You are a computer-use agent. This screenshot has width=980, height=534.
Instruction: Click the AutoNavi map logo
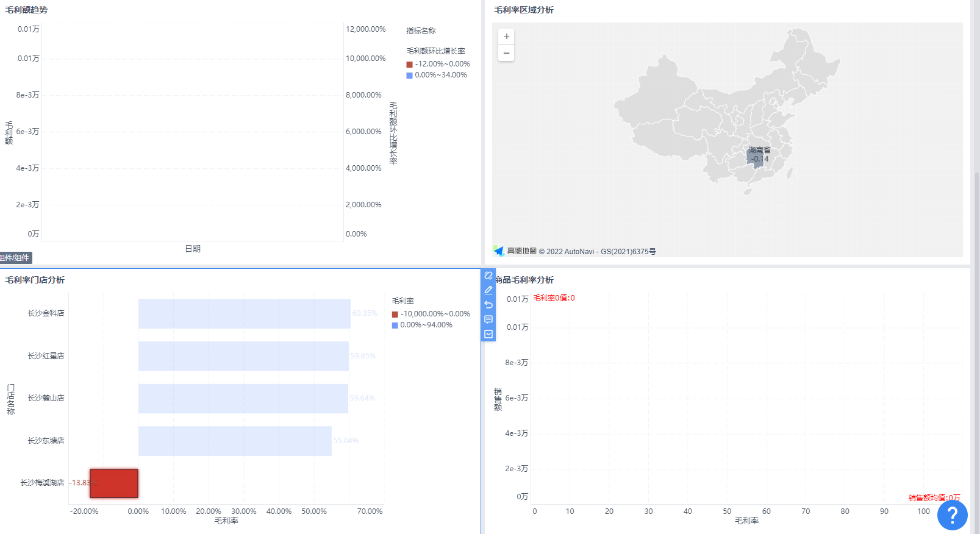coord(515,251)
